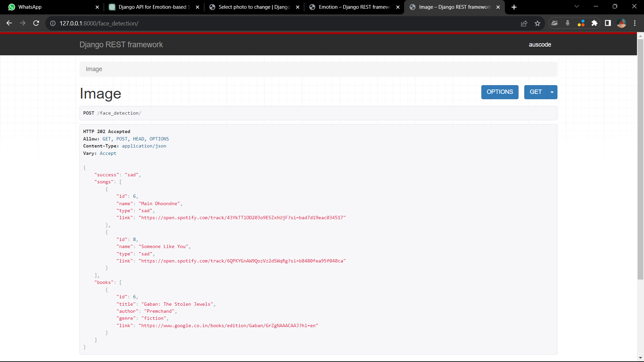Open a new browser tab
Screen dimensions: 644x362
514,7
